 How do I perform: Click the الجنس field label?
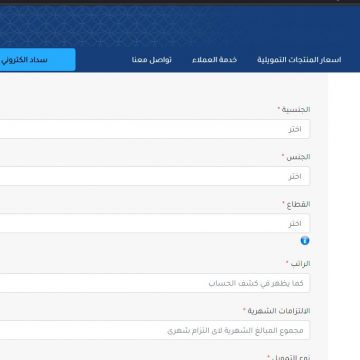click(298, 157)
